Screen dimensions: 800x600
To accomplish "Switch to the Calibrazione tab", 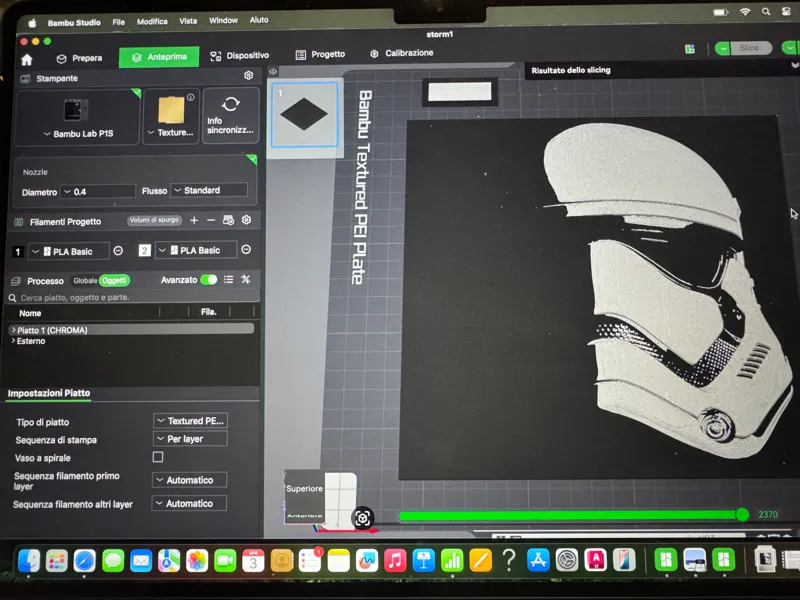I will pyautogui.click(x=402, y=53).
